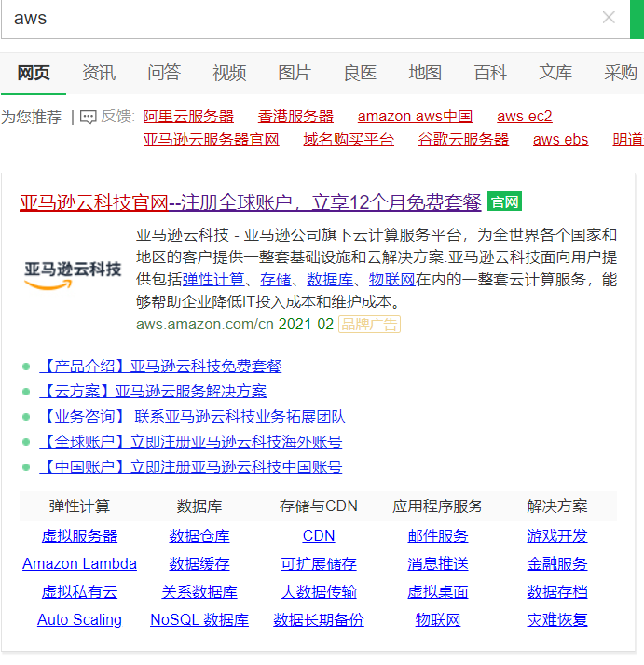Image resolution: width=644 pixels, height=665 pixels.
Task: Click the 虚拟桌面 link
Action: pos(438,592)
